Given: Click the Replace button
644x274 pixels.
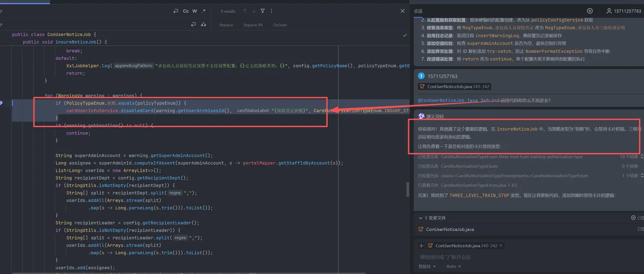Looking at the screenshot, I should pos(226,25).
